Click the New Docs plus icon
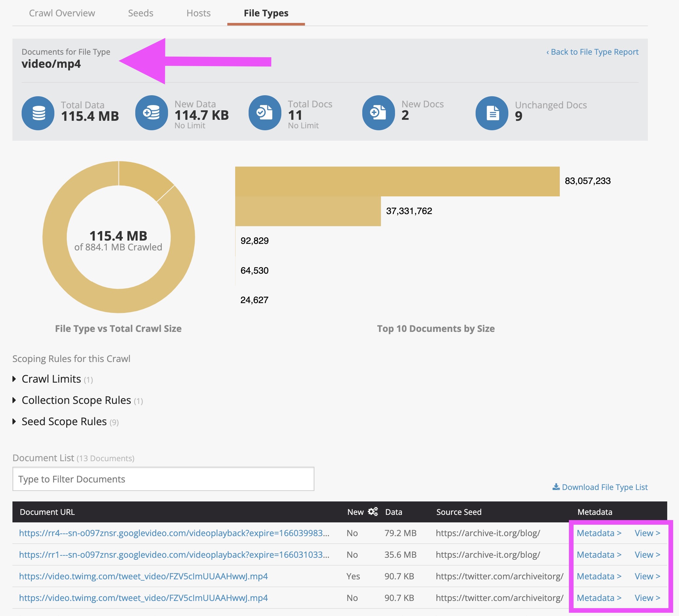 (378, 112)
